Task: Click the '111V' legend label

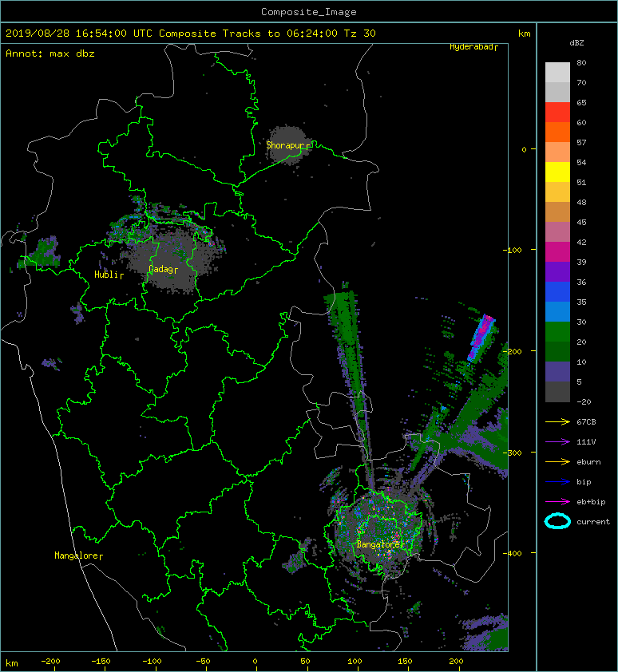Action: pos(586,442)
